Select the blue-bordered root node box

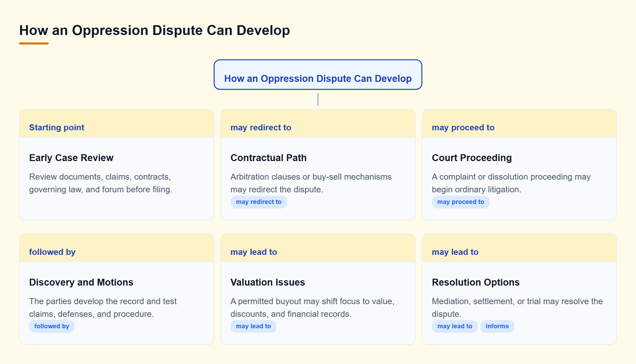click(318, 75)
